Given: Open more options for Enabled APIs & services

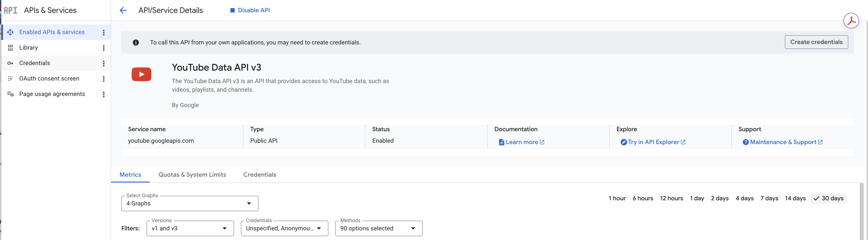Looking at the screenshot, I should click(x=104, y=32).
